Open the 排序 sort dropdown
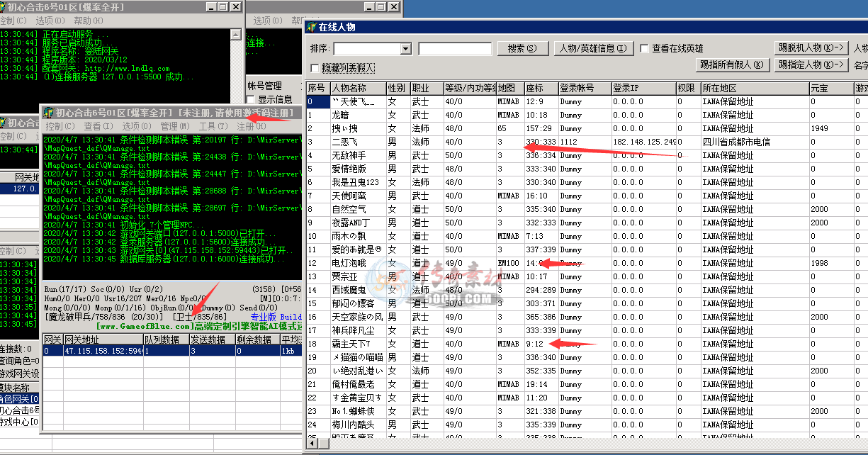The height and width of the screenshot is (455, 868). pos(406,49)
